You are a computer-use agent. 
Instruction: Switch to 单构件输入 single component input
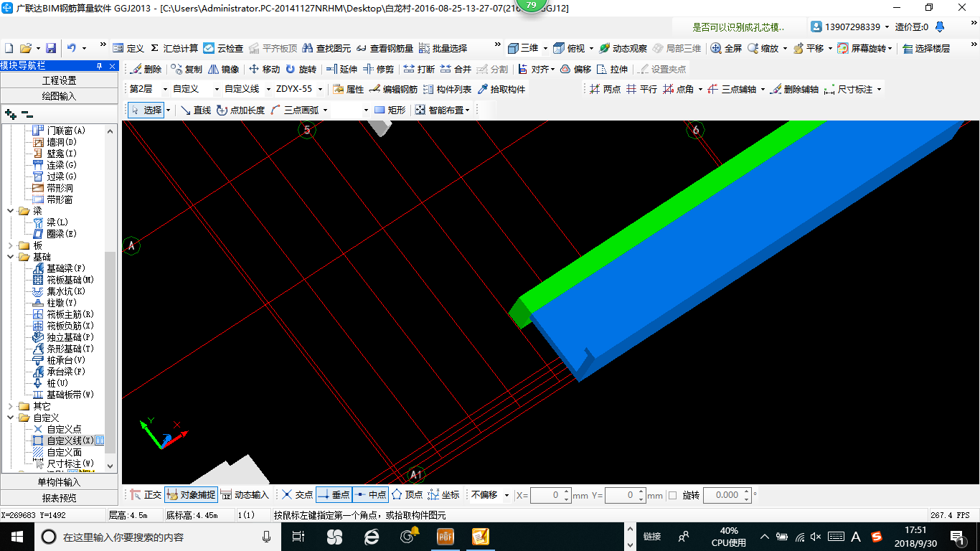59,482
